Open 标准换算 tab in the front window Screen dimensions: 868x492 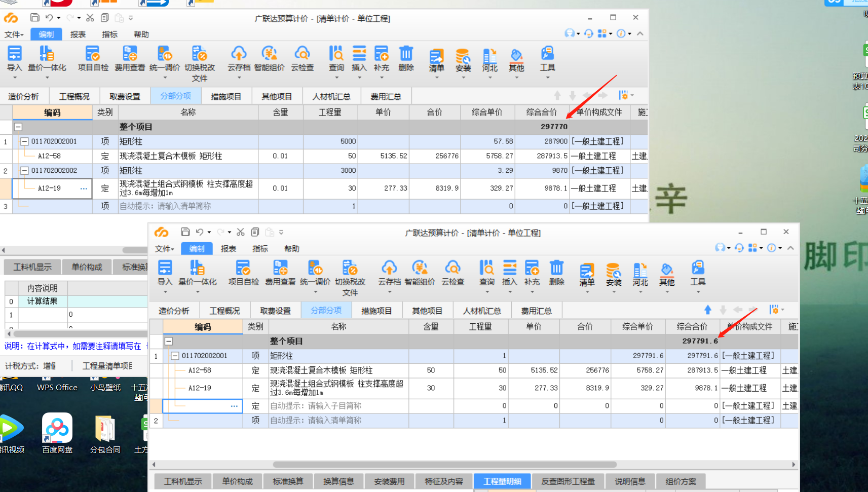[288, 481]
